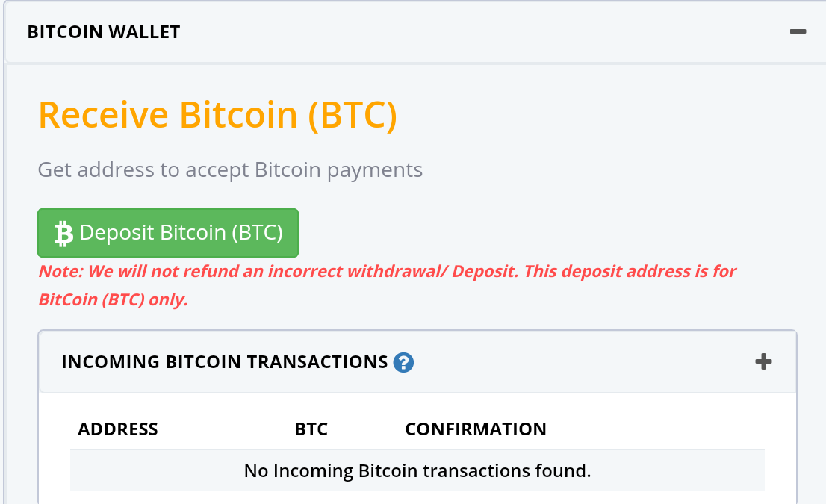Image resolution: width=826 pixels, height=504 pixels.
Task: Open the Incoming Bitcoin Transactions help icon
Action: tap(403, 363)
